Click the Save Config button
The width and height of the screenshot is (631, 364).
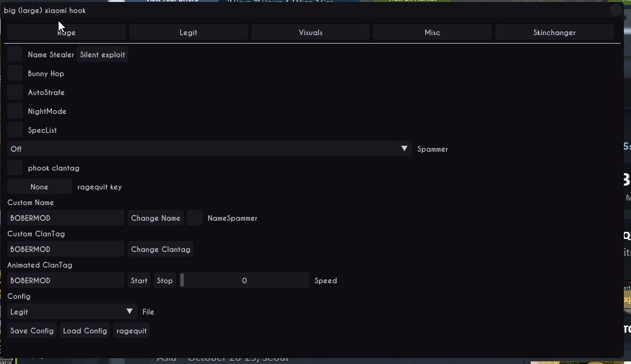click(32, 331)
